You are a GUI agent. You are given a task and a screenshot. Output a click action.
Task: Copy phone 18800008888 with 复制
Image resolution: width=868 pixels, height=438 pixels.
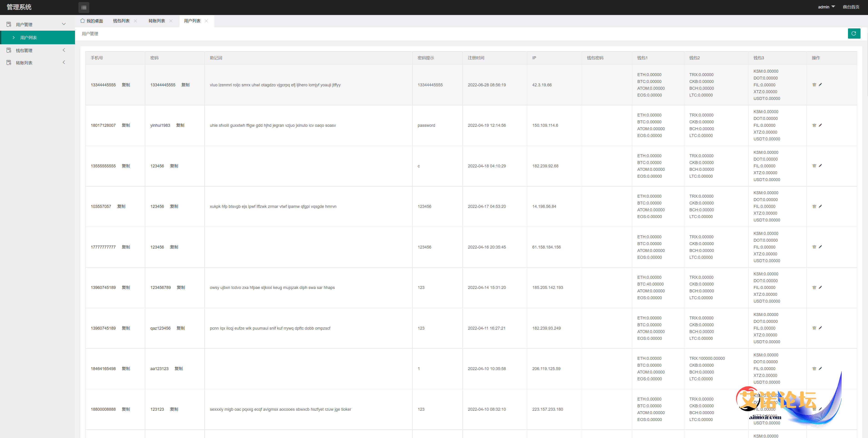click(126, 409)
